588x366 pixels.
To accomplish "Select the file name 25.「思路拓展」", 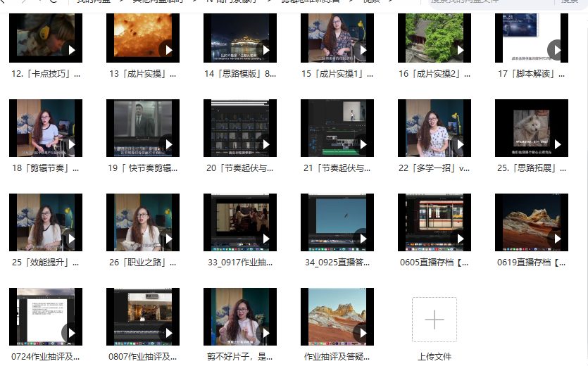I will click(532, 168).
